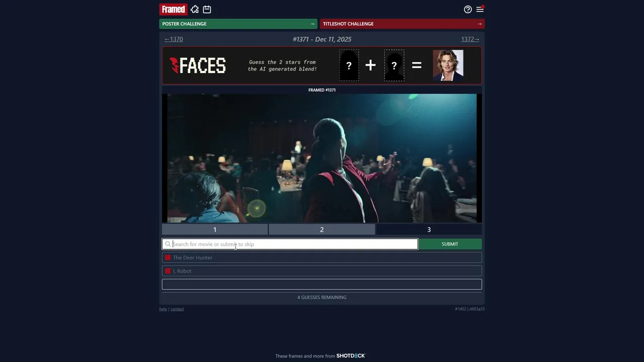The image size is (644, 362).
Task: Go to previous puzzle 1370
Action: (174, 39)
